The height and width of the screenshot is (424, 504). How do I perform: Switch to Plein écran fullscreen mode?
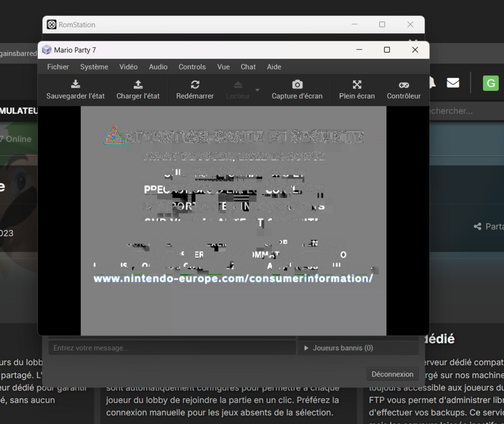[x=357, y=85]
